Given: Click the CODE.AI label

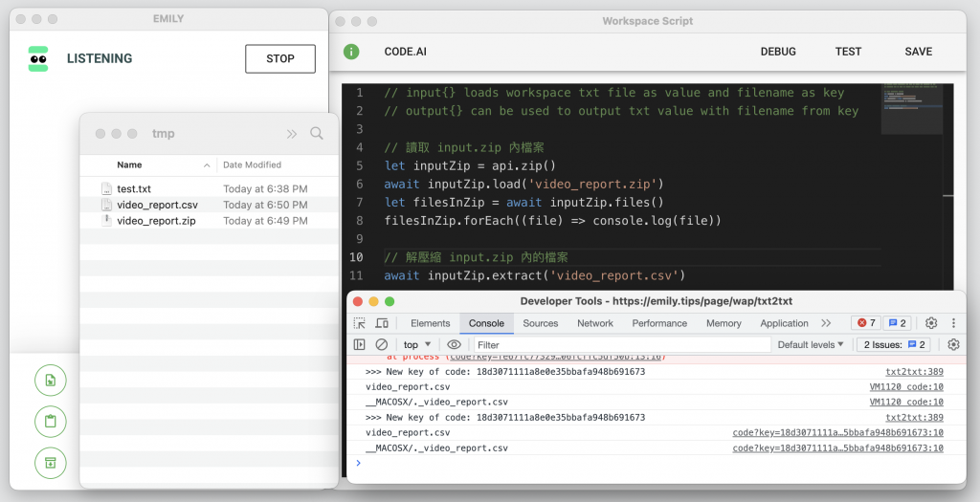Looking at the screenshot, I should pyautogui.click(x=406, y=52).
